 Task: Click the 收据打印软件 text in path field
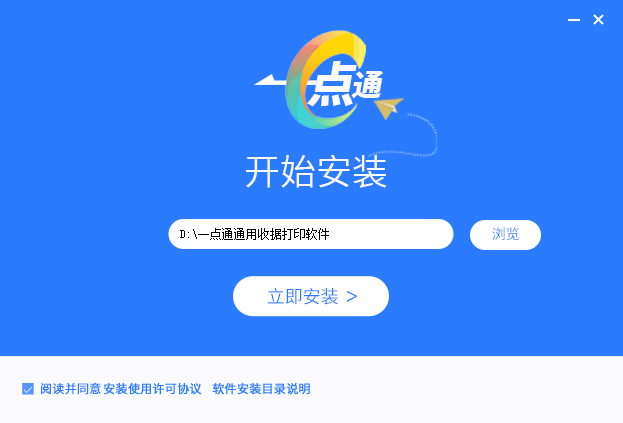pos(293,234)
